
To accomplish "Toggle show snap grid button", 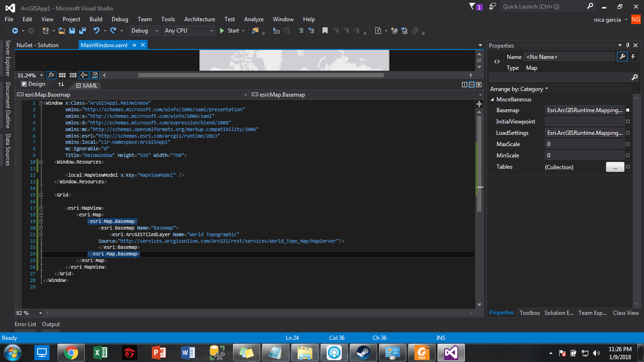I will point(62,75).
